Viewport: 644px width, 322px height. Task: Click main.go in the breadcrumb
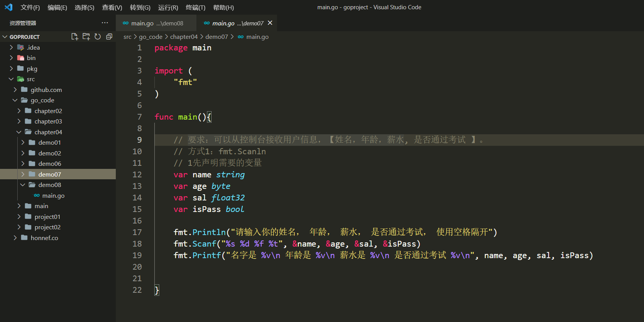click(x=257, y=37)
